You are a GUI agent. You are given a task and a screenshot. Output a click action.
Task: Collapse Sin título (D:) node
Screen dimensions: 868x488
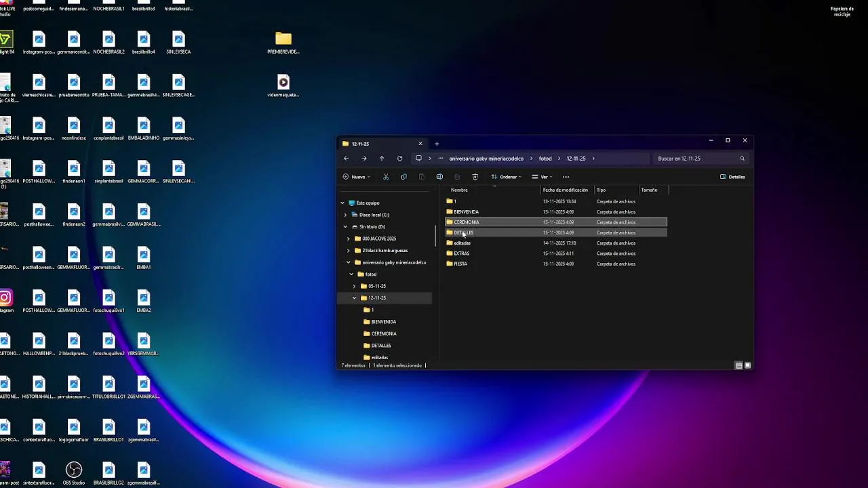click(346, 226)
